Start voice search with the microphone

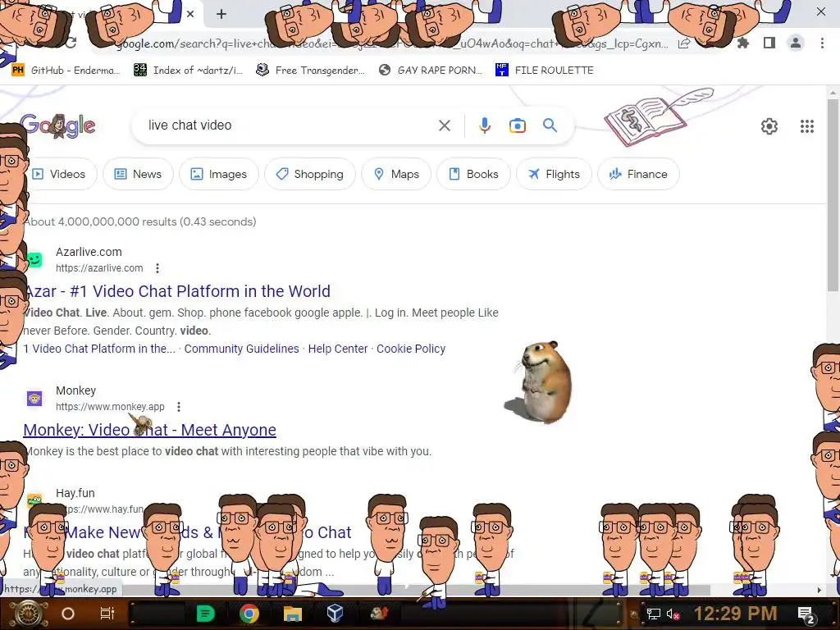coord(484,126)
